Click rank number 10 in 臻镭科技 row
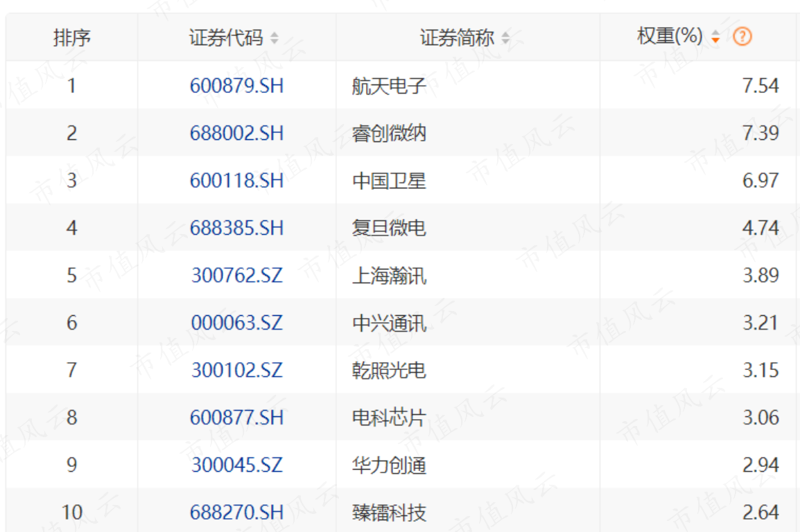 [72, 512]
